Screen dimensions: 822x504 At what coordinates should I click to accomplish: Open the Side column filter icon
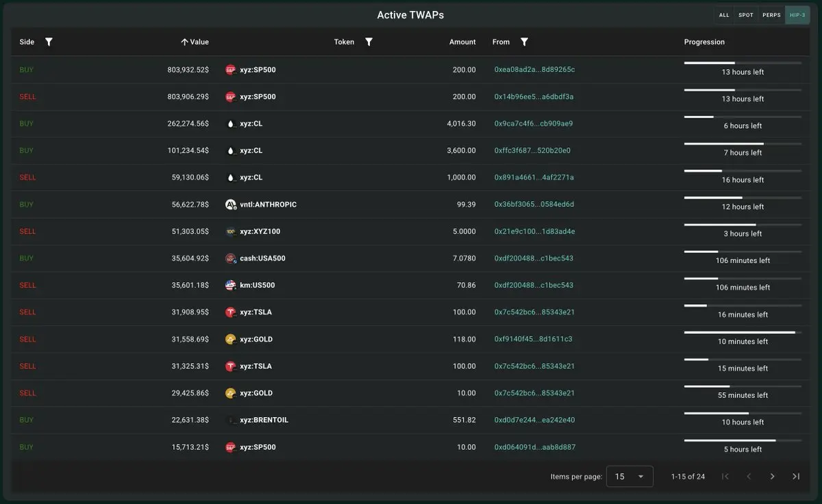click(x=49, y=42)
